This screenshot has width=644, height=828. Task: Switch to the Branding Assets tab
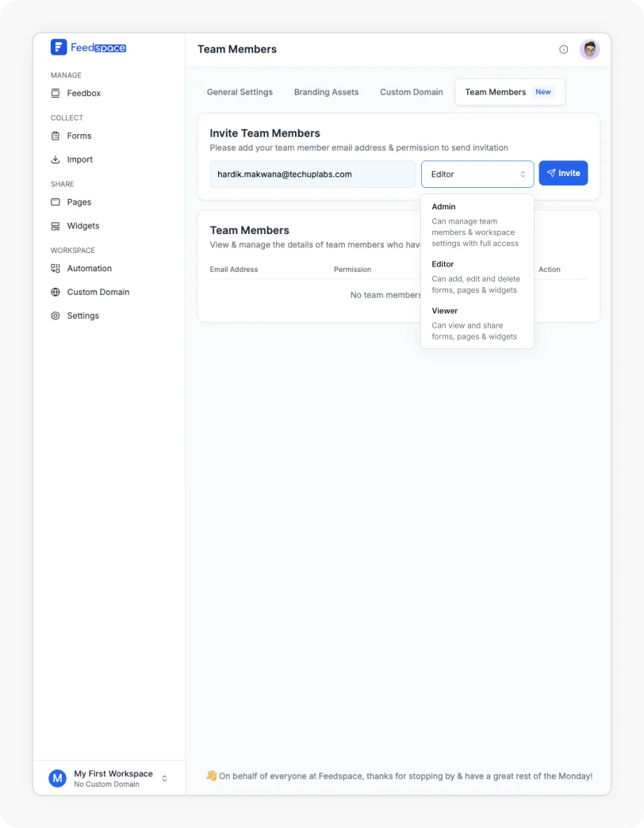coord(326,92)
